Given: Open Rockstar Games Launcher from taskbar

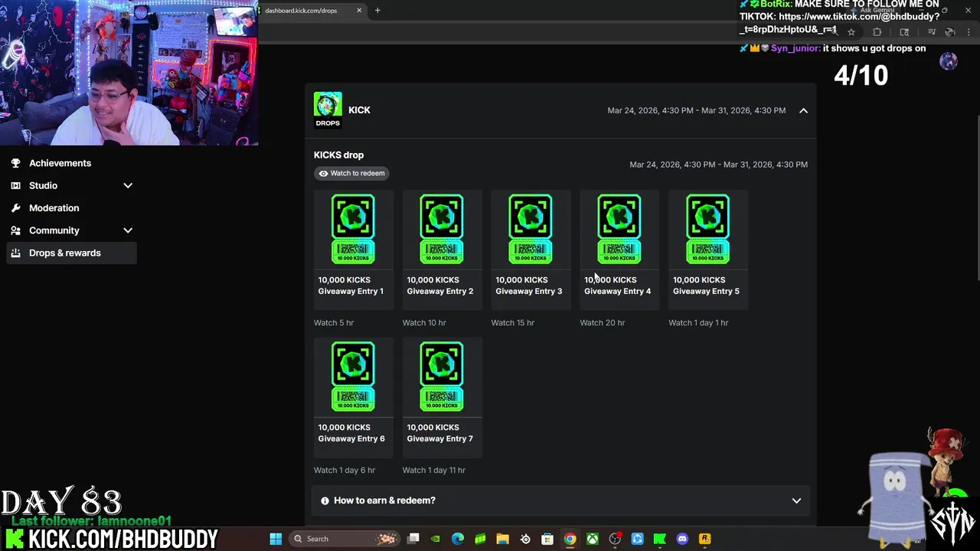Looking at the screenshot, I should coord(704,539).
